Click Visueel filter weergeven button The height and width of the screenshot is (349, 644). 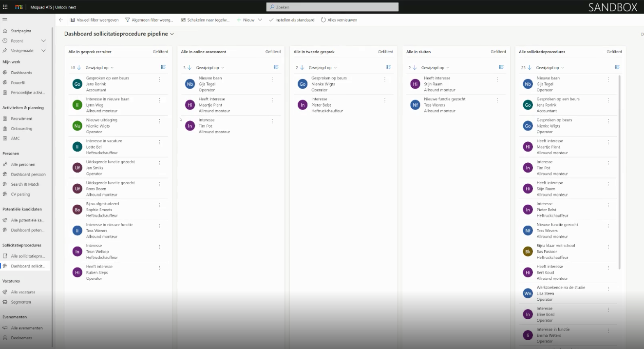coord(95,20)
